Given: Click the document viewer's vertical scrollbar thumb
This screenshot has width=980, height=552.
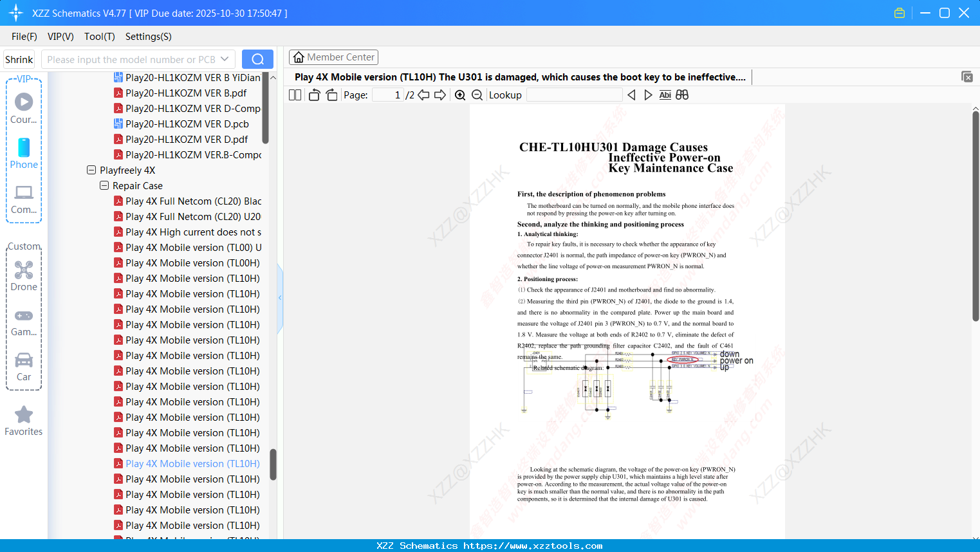Looking at the screenshot, I should tap(975, 216).
